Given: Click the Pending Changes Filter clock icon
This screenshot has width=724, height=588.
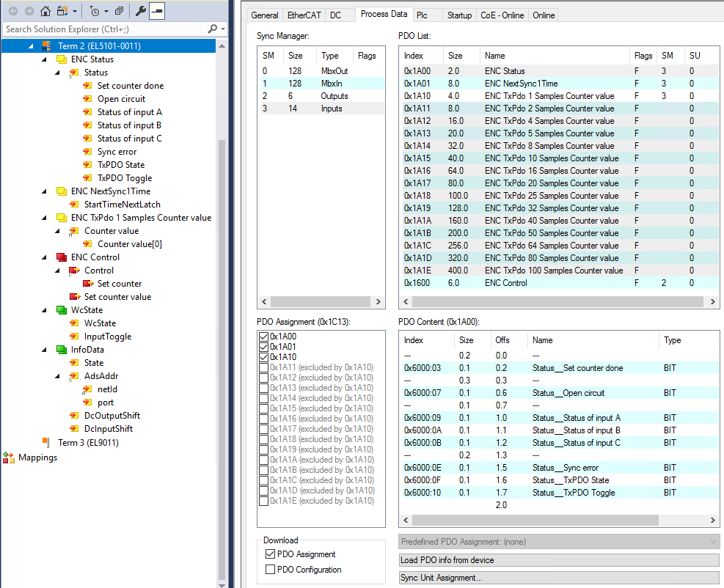Looking at the screenshot, I should (94, 11).
